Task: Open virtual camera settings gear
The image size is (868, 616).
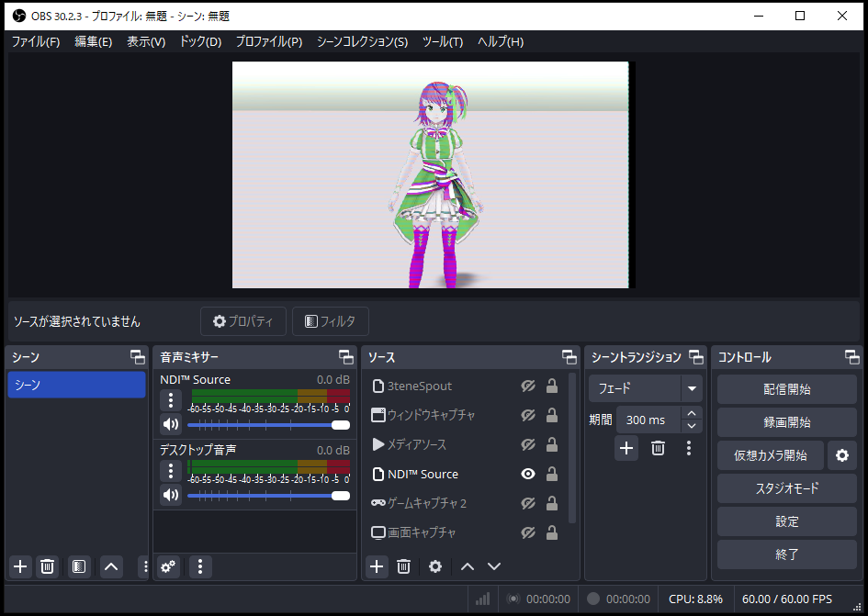Action: [842, 455]
